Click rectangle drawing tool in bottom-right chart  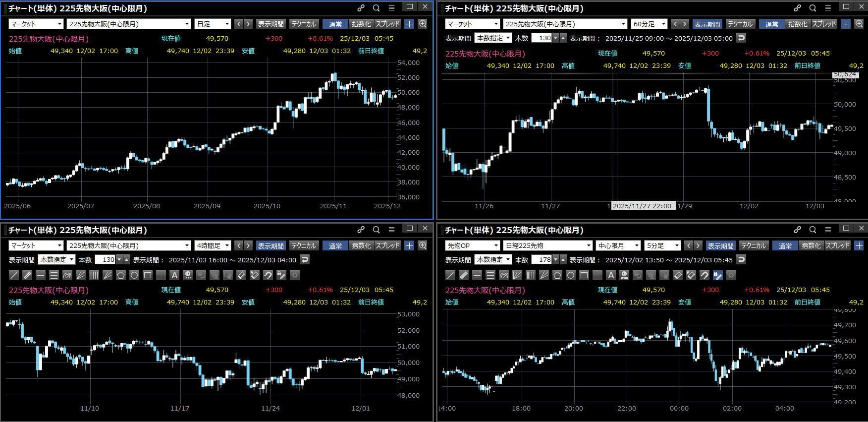point(584,275)
